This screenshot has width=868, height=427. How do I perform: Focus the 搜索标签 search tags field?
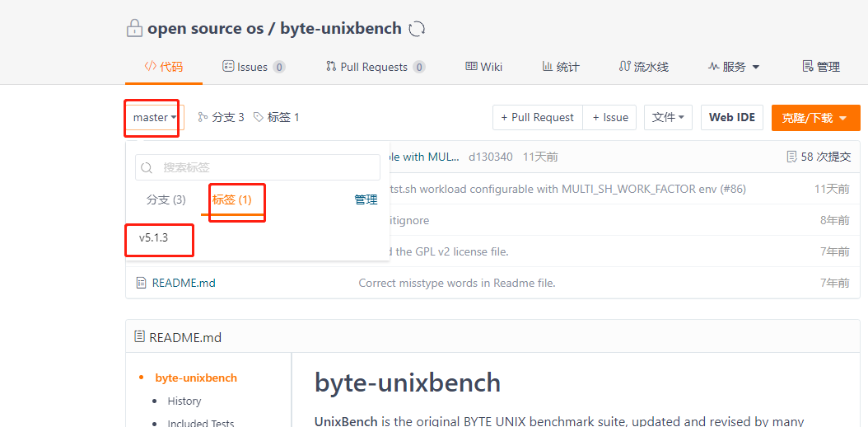click(258, 167)
